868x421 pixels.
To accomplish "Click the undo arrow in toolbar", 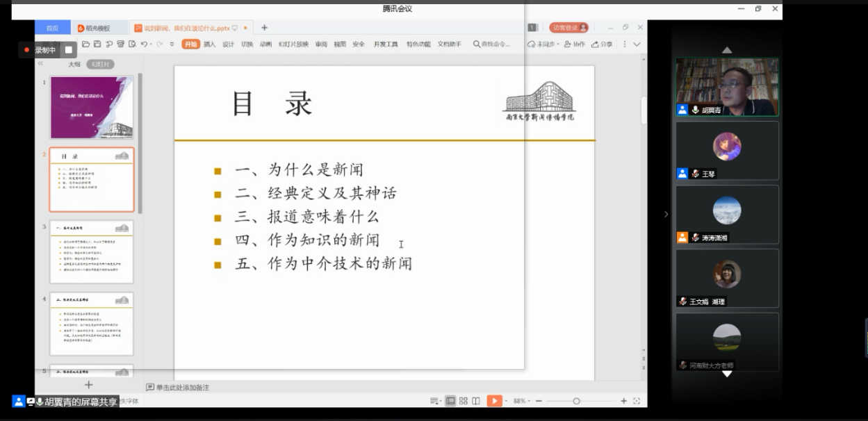I will [x=144, y=44].
